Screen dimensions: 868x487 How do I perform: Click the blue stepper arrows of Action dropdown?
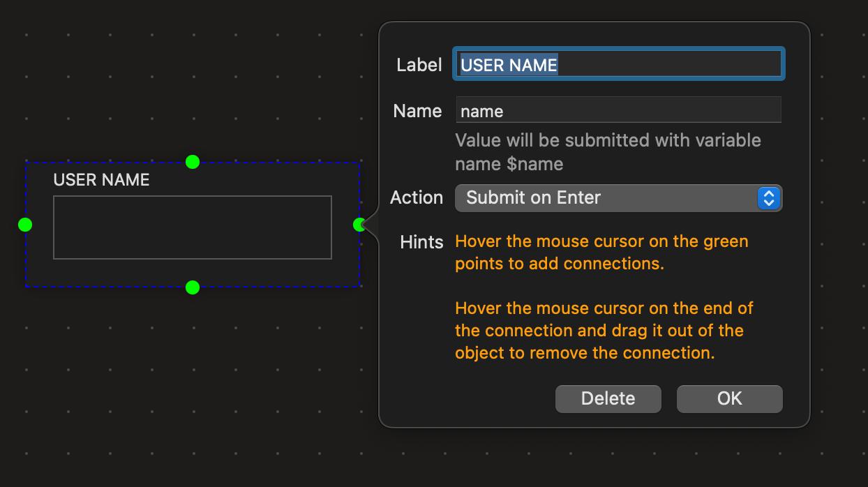768,197
